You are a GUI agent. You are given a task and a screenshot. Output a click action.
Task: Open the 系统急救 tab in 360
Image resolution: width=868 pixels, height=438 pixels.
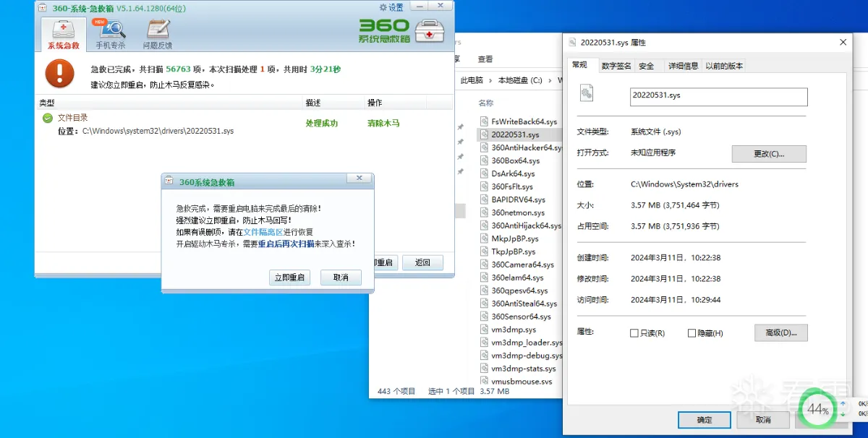click(x=64, y=34)
